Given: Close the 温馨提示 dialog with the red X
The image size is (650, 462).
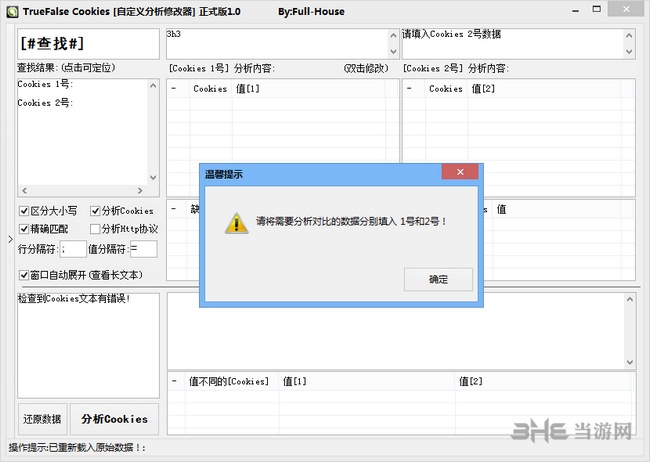Looking at the screenshot, I should coord(460,172).
